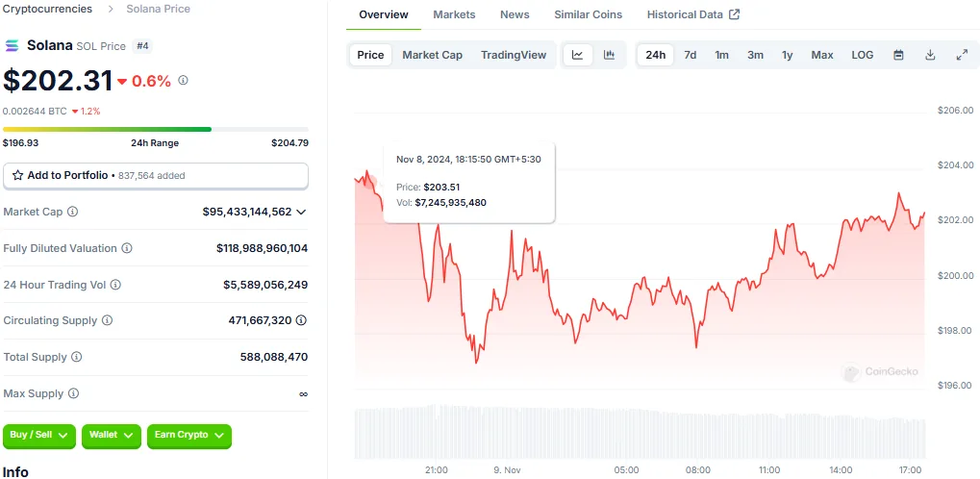Click the Info section heading
Image resolution: width=980 pixels, height=479 pixels.
tap(15, 472)
